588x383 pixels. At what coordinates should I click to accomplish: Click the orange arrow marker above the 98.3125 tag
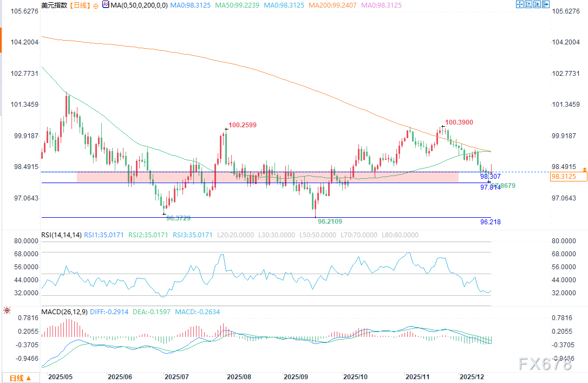pyautogui.click(x=584, y=170)
